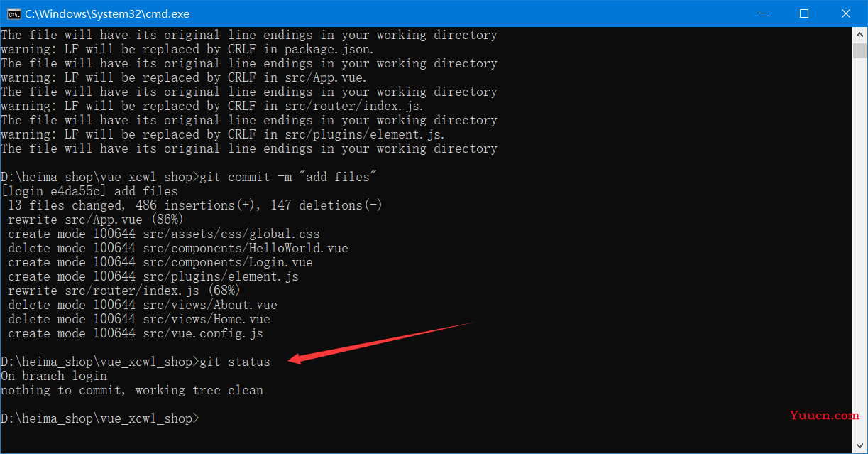Click the cmd.exe icon in title bar
The image size is (868, 454).
pos(13,13)
